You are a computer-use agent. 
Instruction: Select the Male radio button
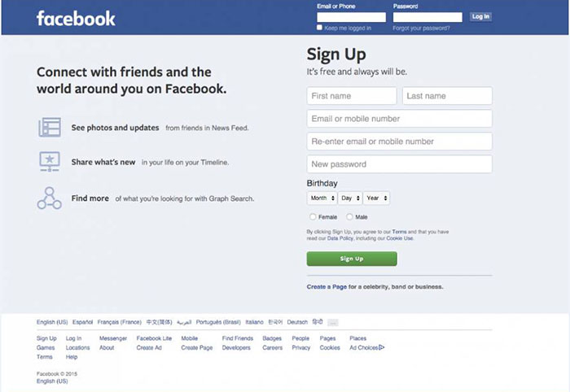click(349, 216)
